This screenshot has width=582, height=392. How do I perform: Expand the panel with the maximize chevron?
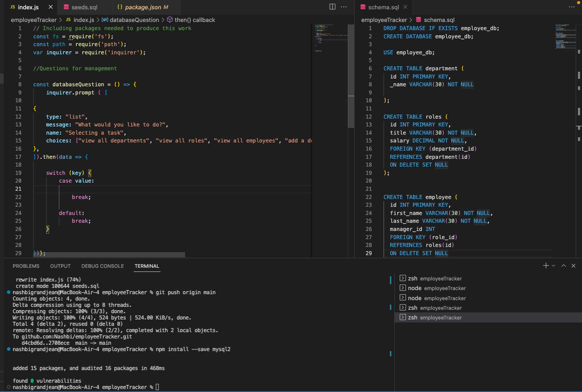[x=563, y=266]
